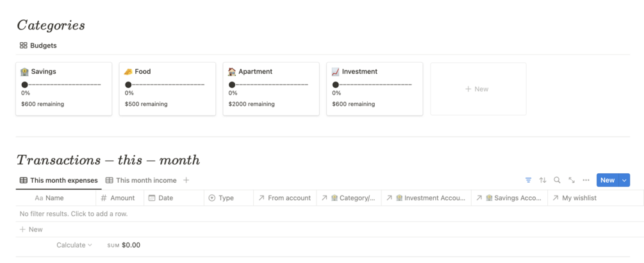Click the Food budget progress bar
Image resolution: width=644 pixels, height=263 pixels.
tap(167, 85)
